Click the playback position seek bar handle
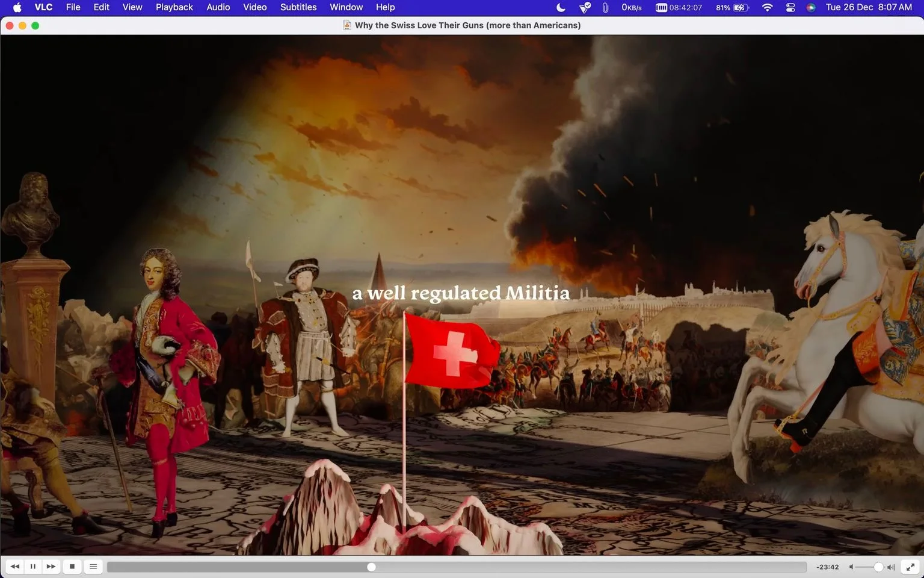This screenshot has width=924, height=578. tap(372, 567)
